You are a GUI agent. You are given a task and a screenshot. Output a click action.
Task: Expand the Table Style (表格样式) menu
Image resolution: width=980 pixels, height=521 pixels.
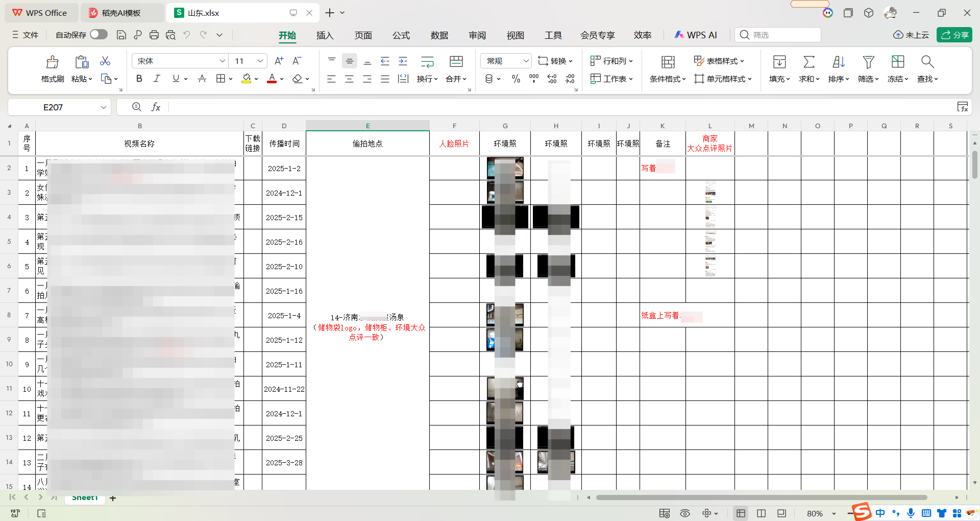(x=719, y=61)
